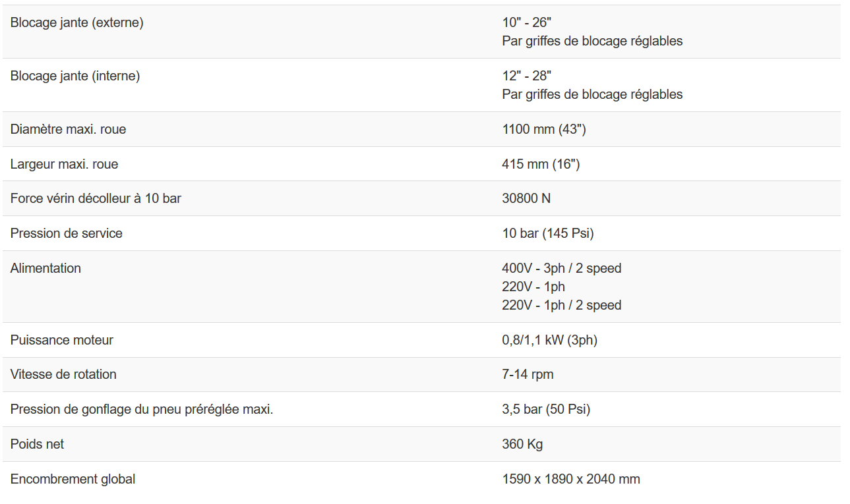850x504 pixels.
Task: Click the "Puissance moteur" label
Action: click(61, 341)
